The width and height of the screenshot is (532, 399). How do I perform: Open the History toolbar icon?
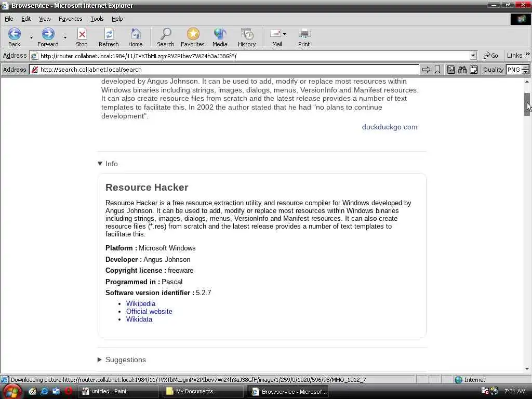point(247,34)
